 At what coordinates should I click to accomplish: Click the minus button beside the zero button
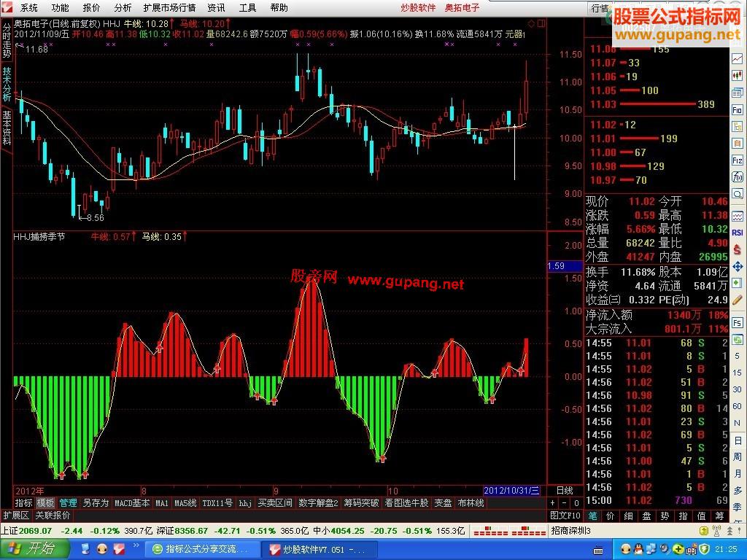(565, 503)
